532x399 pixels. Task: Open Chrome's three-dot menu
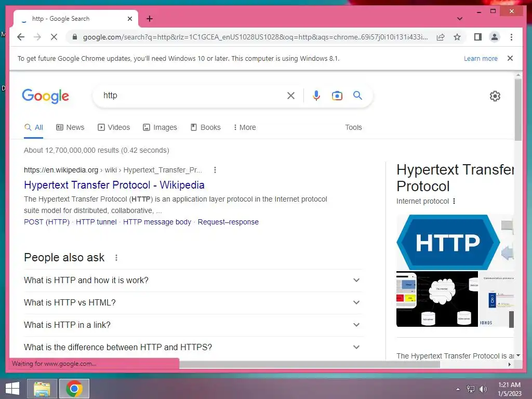pos(511,37)
